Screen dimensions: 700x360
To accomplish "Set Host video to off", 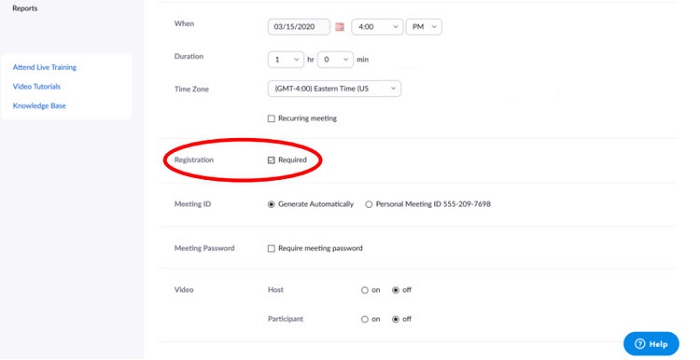I will [x=396, y=290].
